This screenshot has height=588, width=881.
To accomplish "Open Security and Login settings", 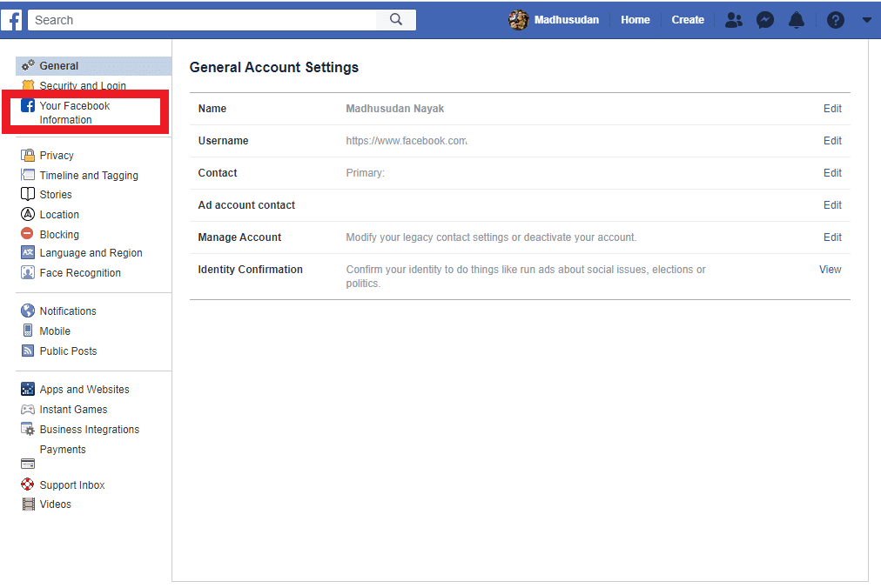I will 83,85.
